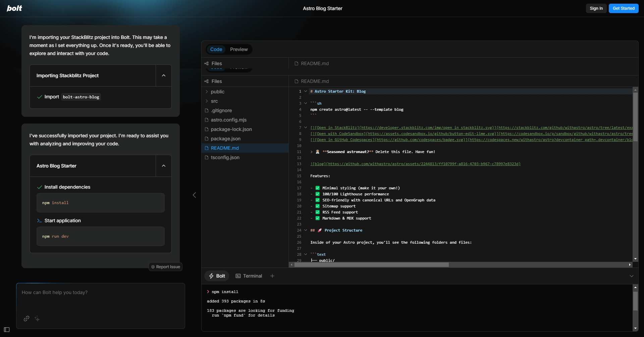
Task: Click the astro.config.mjs file icon
Action: tap(207, 120)
